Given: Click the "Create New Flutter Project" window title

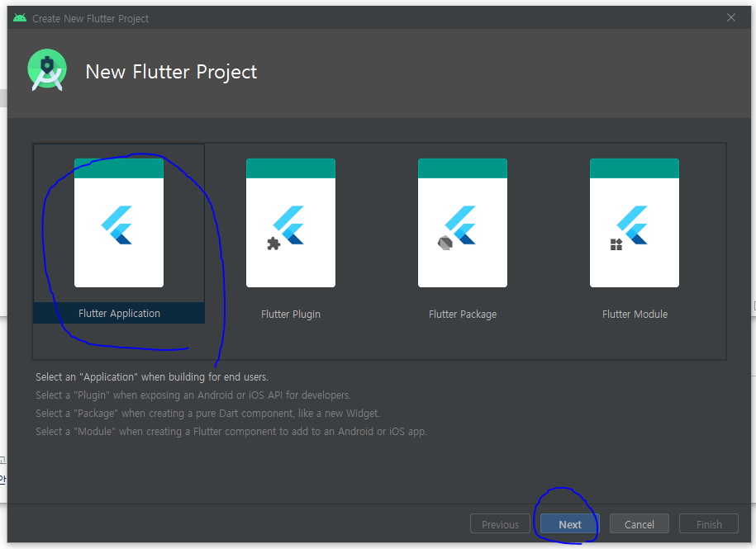Looking at the screenshot, I should click(91, 18).
